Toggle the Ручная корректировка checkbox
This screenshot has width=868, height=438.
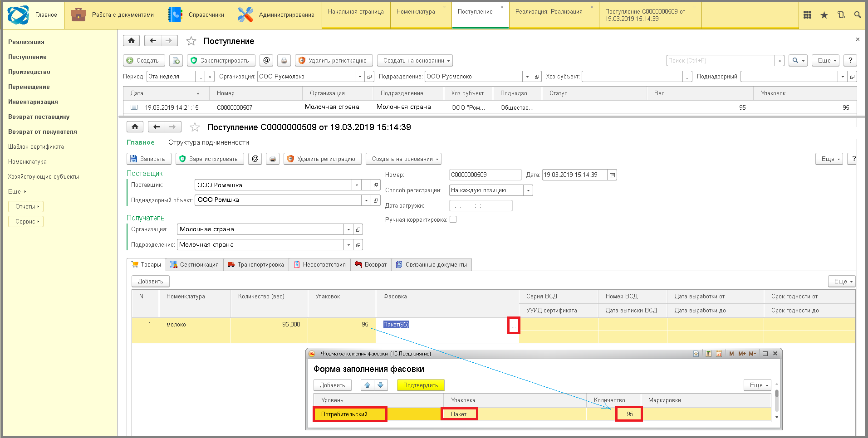pyautogui.click(x=453, y=219)
